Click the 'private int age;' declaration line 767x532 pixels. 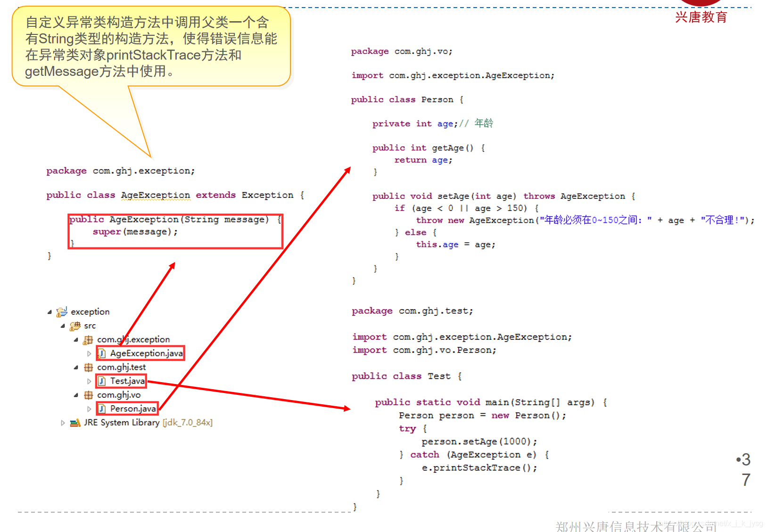click(x=432, y=123)
